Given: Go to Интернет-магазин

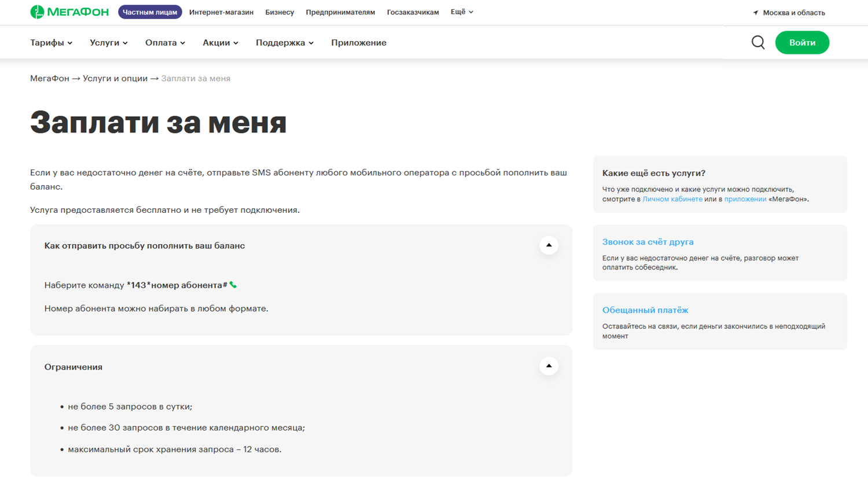Looking at the screenshot, I should coord(221,12).
